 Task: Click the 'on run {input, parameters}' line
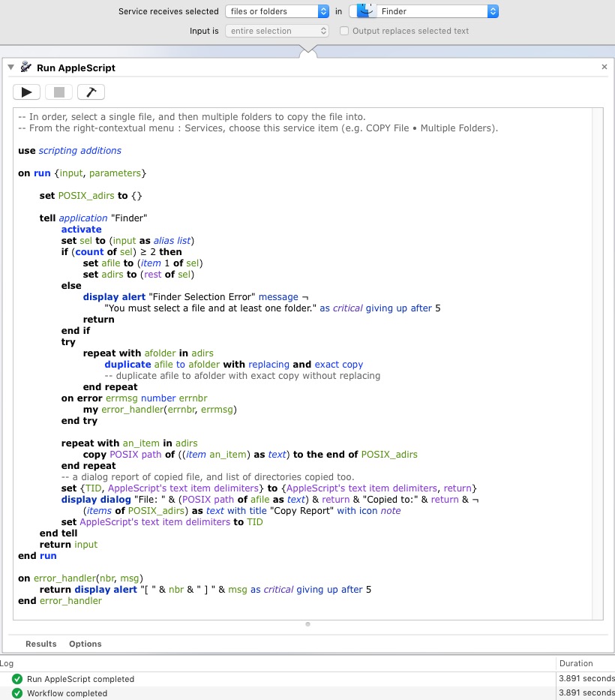coord(82,173)
